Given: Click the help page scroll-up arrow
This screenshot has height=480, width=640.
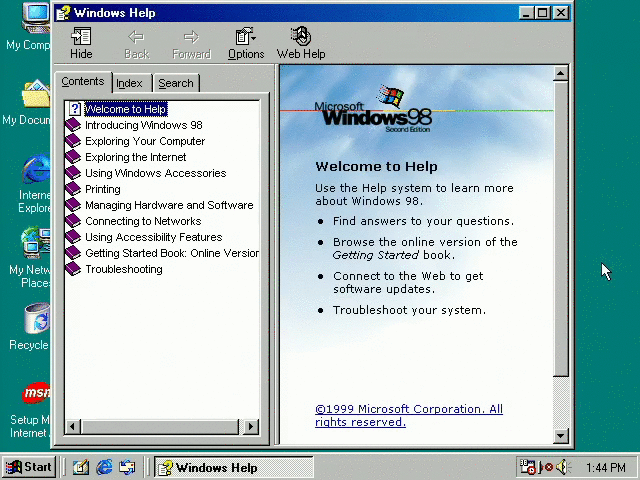Looking at the screenshot, I should point(561,73).
